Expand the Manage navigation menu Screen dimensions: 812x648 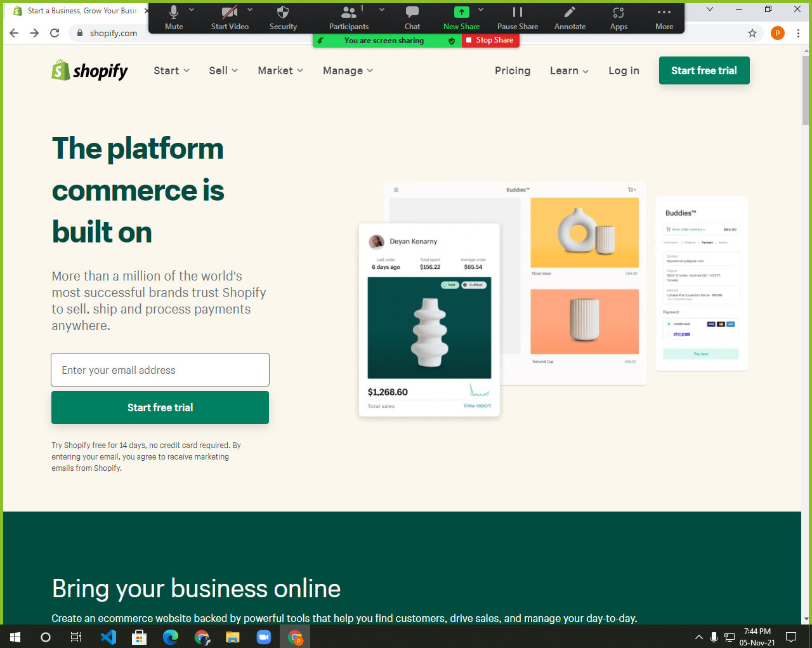348,70
